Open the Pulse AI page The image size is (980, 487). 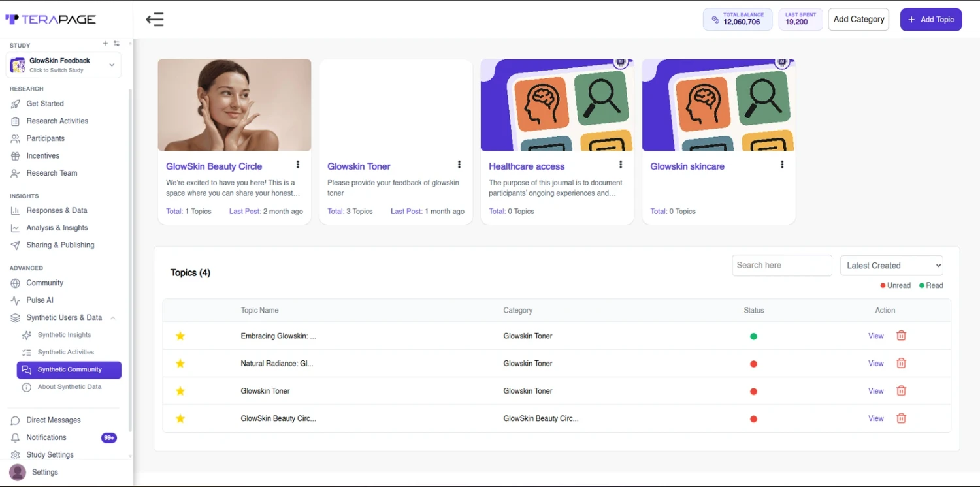point(40,300)
